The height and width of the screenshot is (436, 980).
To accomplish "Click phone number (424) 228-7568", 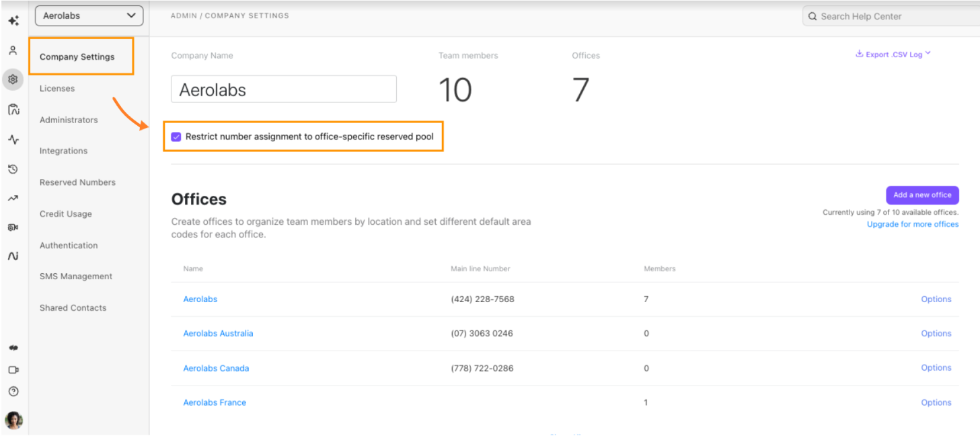I will coord(482,299).
